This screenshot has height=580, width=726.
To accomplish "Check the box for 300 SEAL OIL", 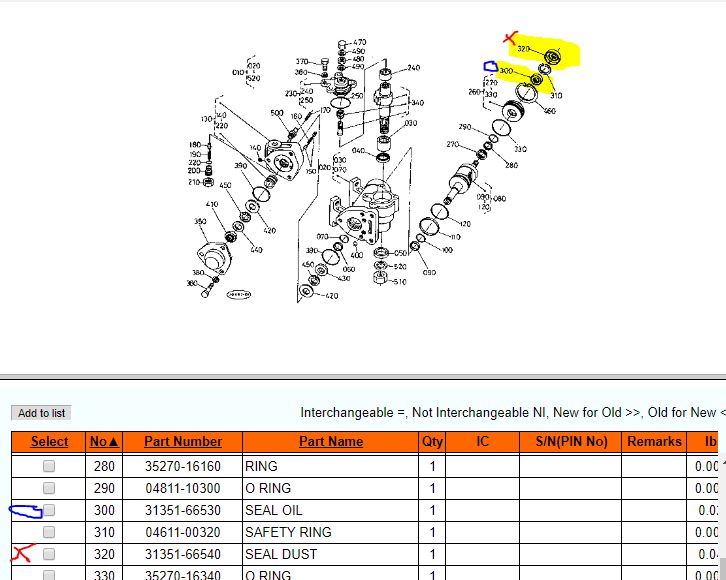I will [x=49, y=510].
